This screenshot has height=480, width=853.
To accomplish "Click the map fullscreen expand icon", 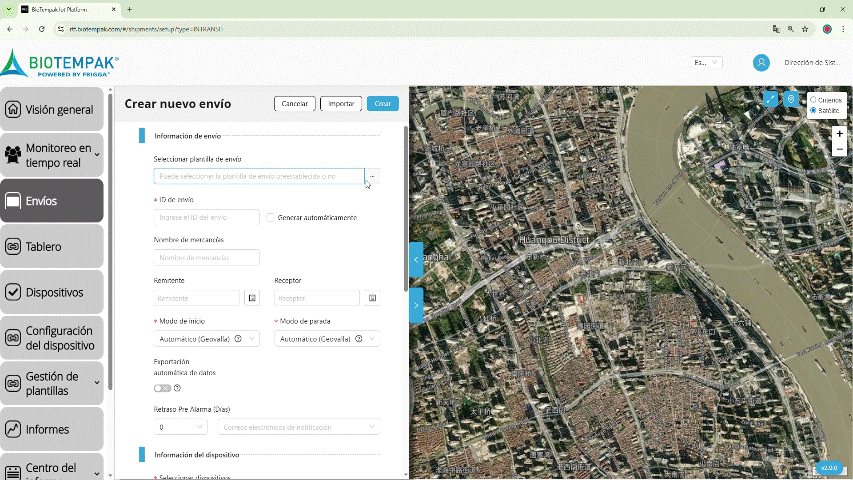I will pyautogui.click(x=770, y=100).
